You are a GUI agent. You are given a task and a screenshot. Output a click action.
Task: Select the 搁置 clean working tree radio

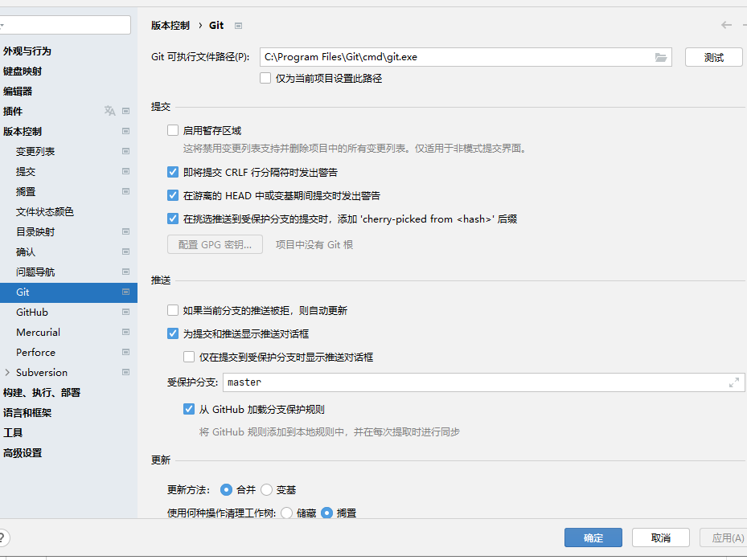coord(326,513)
